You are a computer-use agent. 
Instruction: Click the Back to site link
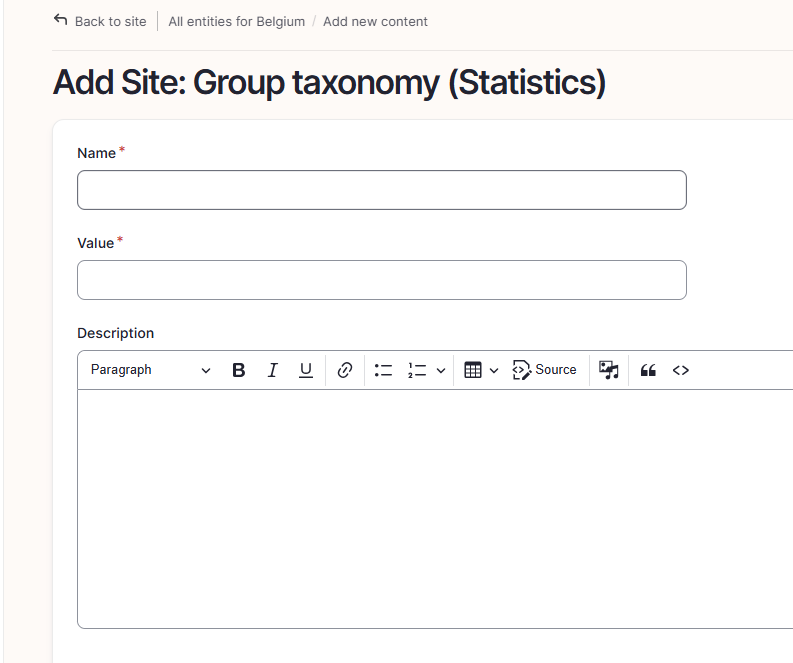[x=110, y=21]
